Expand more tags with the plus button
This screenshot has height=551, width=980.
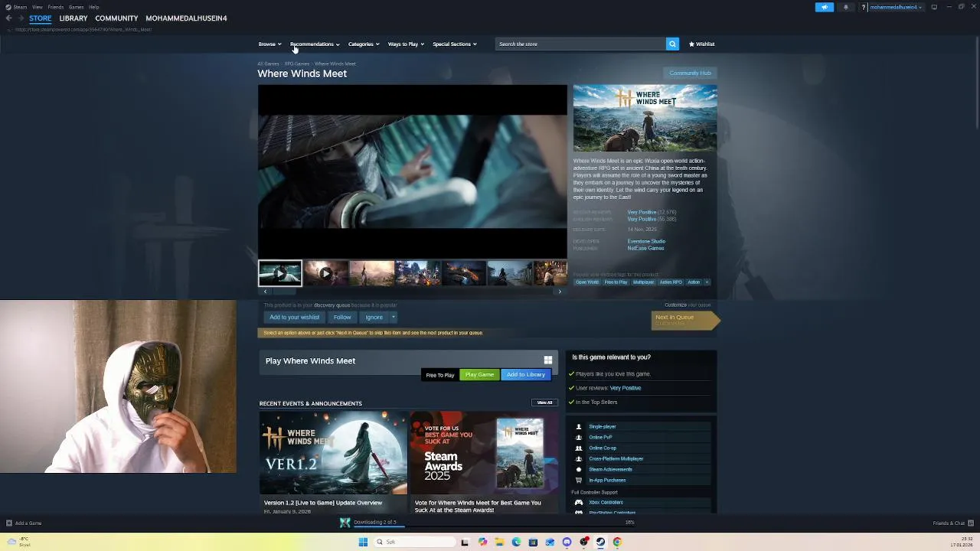[707, 282]
